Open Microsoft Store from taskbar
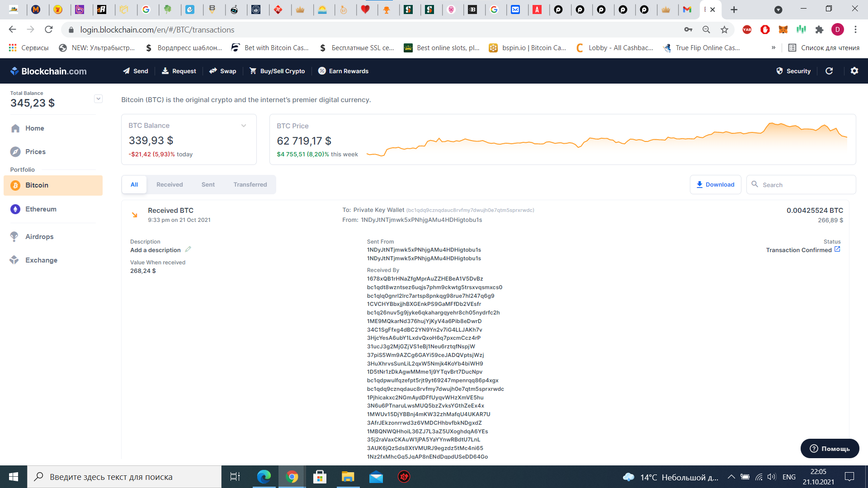This screenshot has height=488, width=868. [320, 477]
